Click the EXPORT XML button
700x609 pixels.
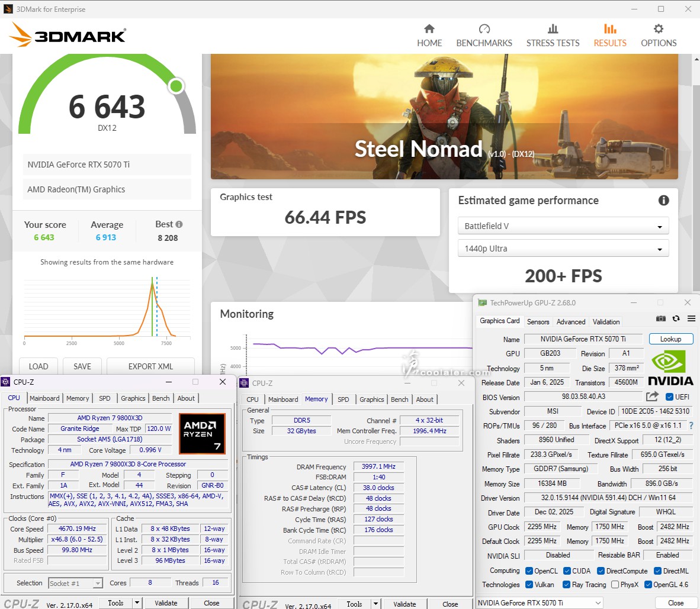click(x=150, y=366)
